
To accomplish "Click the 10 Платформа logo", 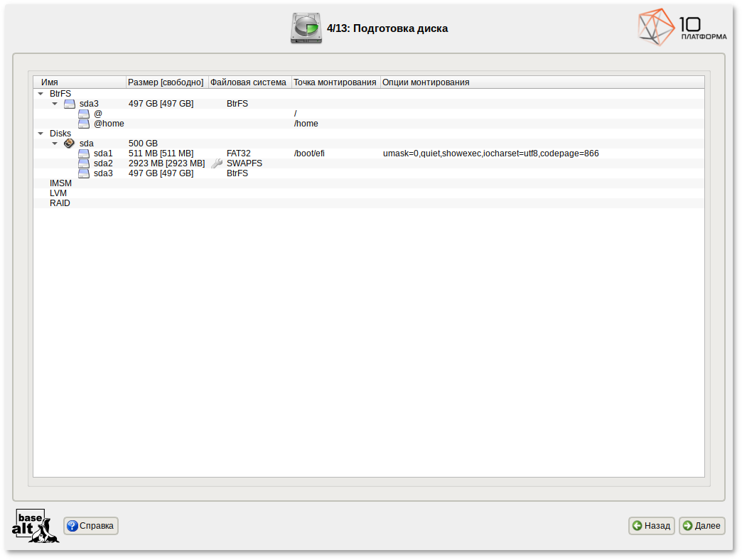I will pyautogui.click(x=679, y=28).
